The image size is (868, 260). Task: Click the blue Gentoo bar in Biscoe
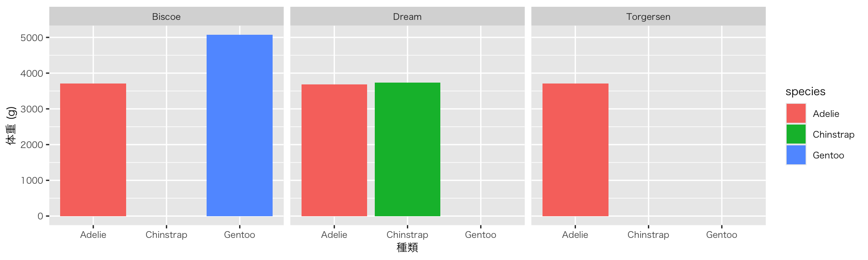point(240,125)
